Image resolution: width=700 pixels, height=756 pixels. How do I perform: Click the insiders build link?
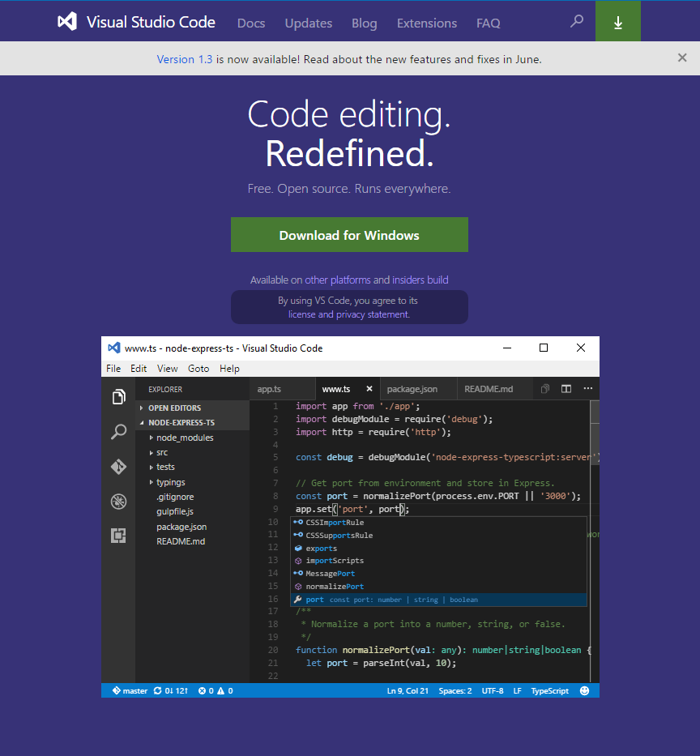pos(420,280)
